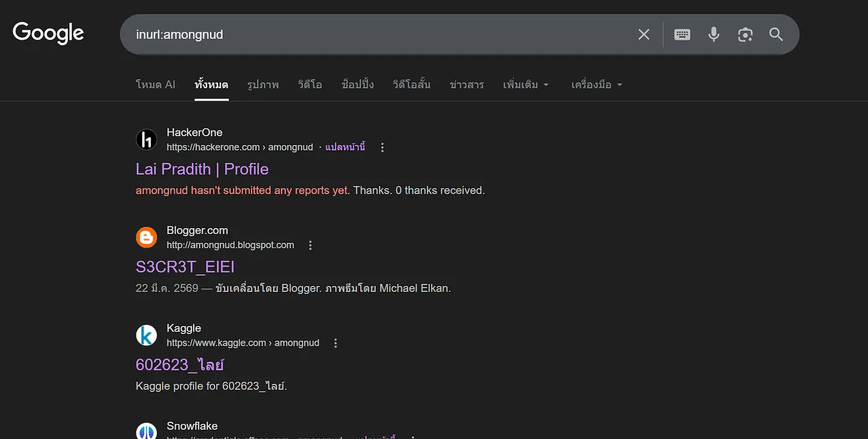Screen dimensions: 868x439
Task: Open search by image camera icon
Action: click(x=745, y=35)
